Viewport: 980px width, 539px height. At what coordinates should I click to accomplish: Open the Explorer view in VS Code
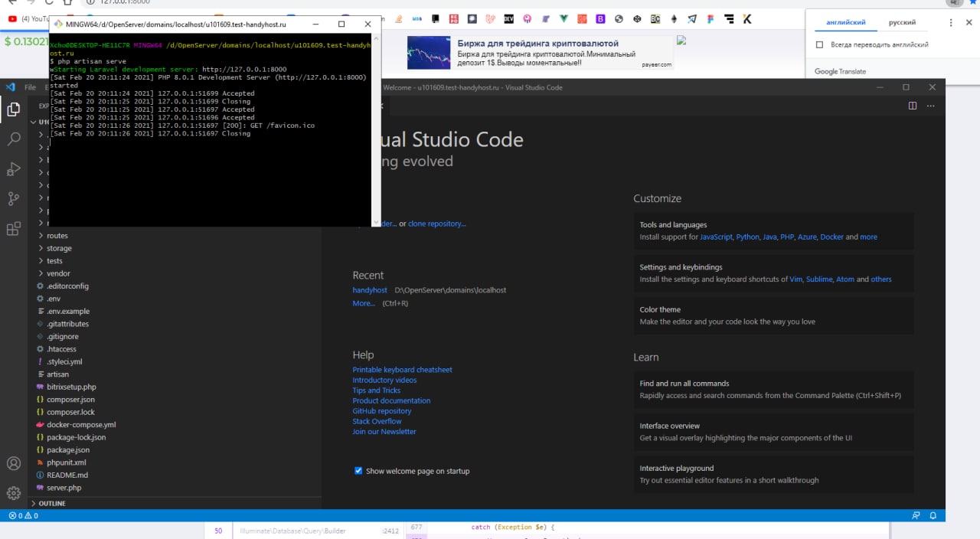pos(13,110)
